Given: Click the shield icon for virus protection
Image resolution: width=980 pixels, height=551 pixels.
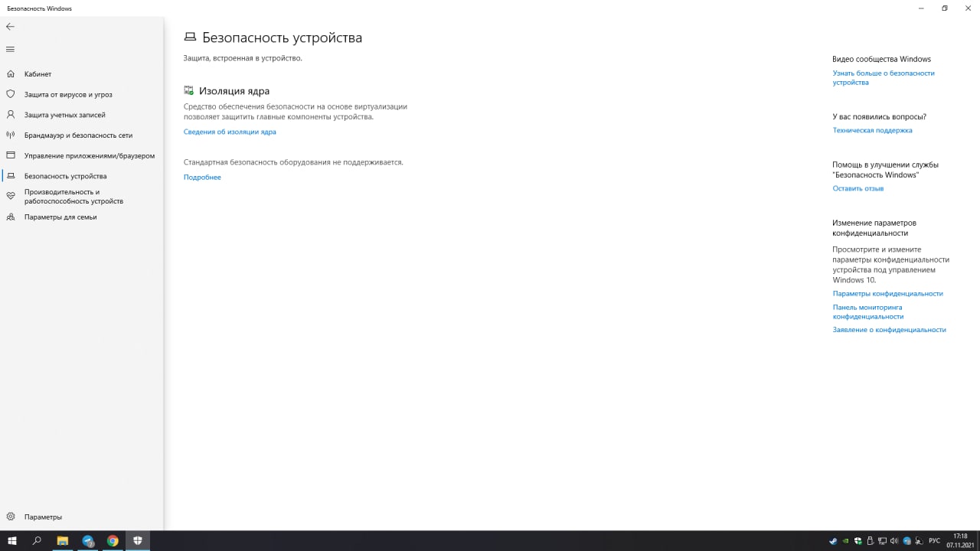Looking at the screenshot, I should coord(11,94).
